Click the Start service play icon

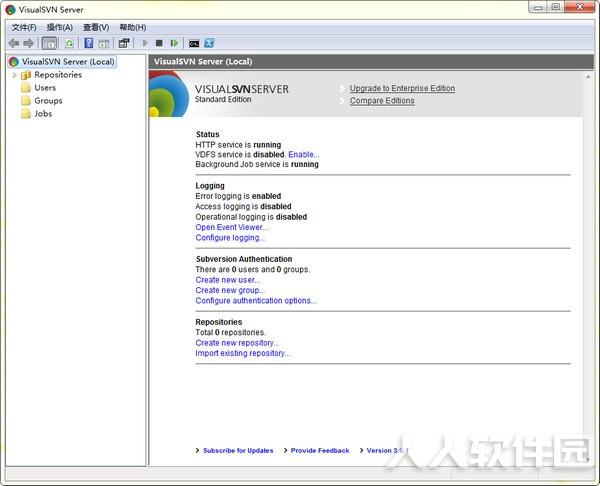(145, 43)
